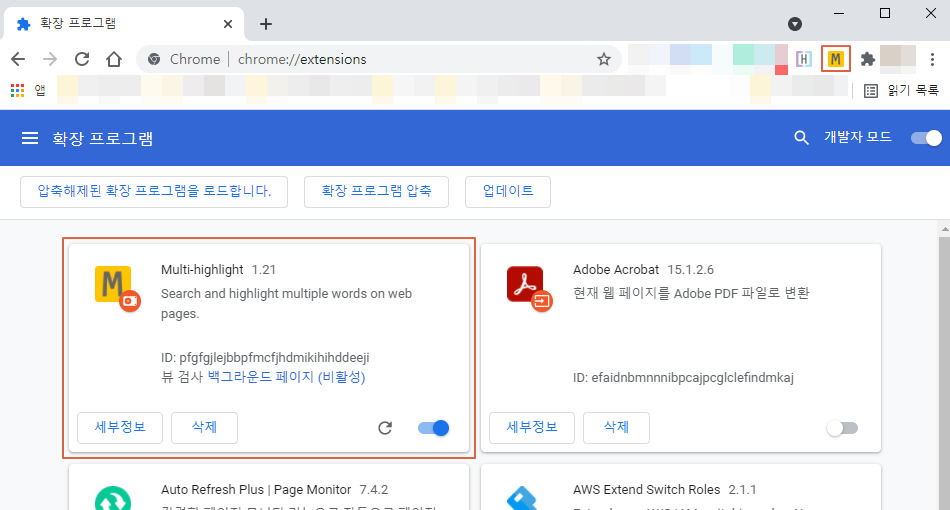Reload the page with the refresh icon
The width and height of the screenshot is (950, 510).
[x=82, y=59]
